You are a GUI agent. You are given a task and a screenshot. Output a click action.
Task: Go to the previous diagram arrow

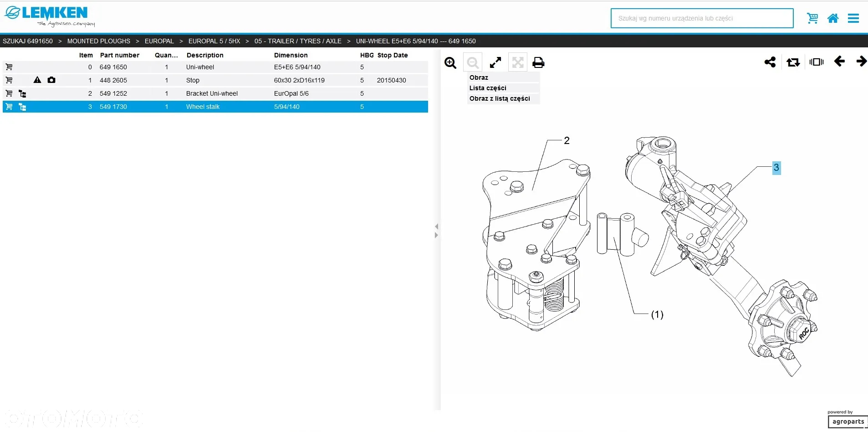click(839, 61)
